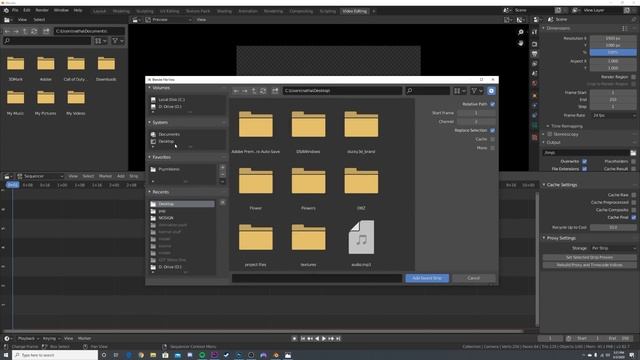Viewport: 640px width, 360px height.
Task: Play animation in reverse
Action: (317, 338)
